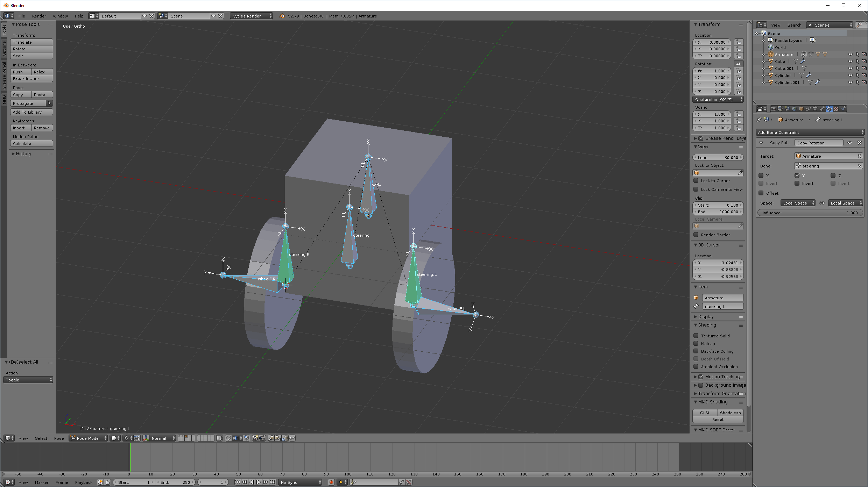Click the Shadeless MMD shading button
The image size is (868, 487).
pos(731,413)
